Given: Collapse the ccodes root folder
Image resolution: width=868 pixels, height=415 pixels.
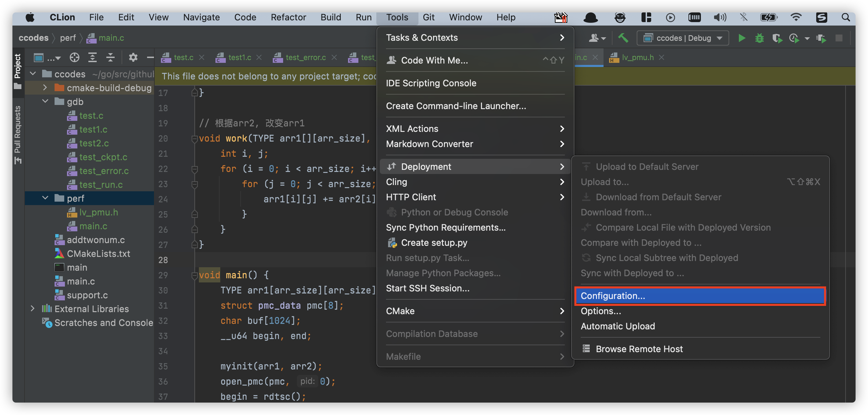Looking at the screenshot, I should pyautogui.click(x=33, y=74).
